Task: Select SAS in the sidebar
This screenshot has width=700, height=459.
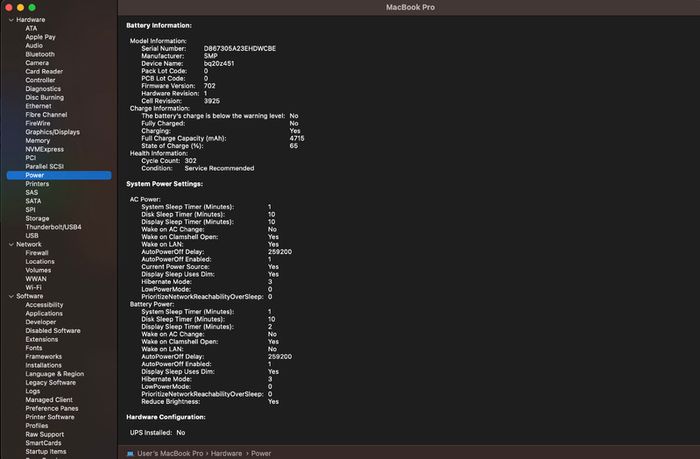Action: pos(31,192)
